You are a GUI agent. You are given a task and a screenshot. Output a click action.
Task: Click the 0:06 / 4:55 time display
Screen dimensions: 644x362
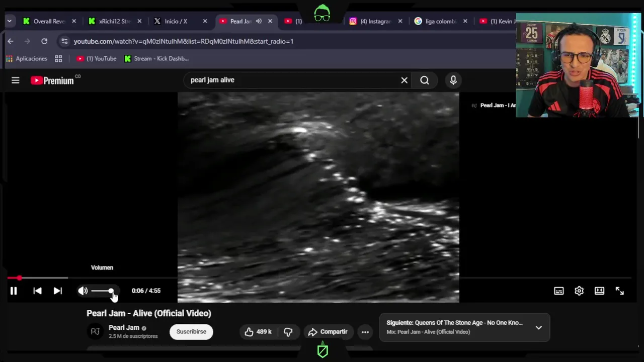click(146, 291)
